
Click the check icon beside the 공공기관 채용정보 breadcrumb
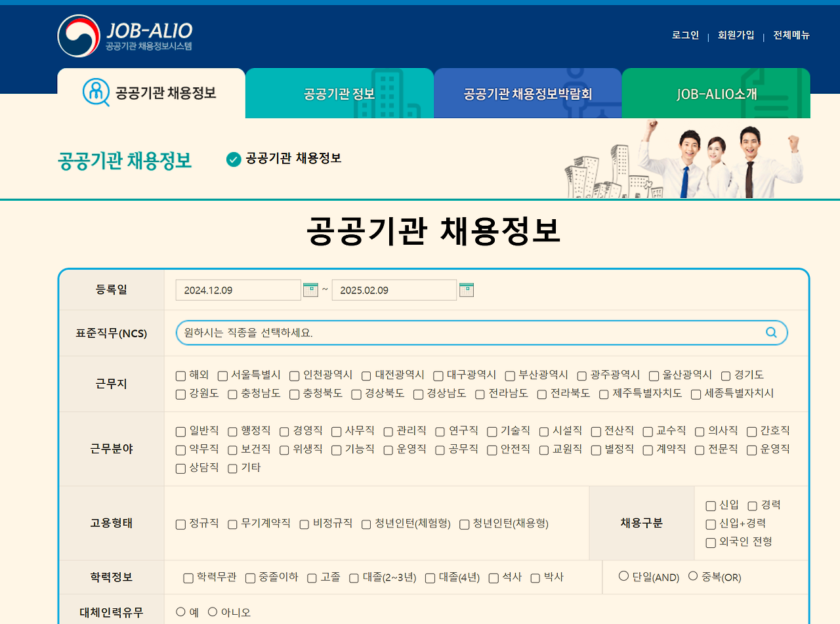(x=234, y=159)
